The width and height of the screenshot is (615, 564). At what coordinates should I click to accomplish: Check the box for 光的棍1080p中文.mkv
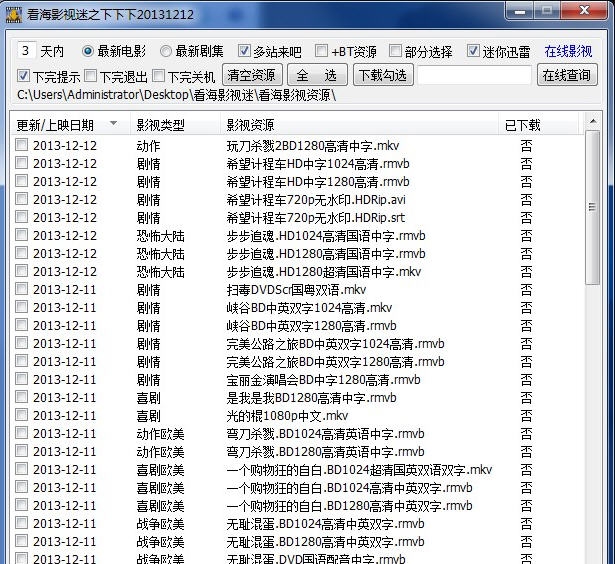tap(21, 415)
